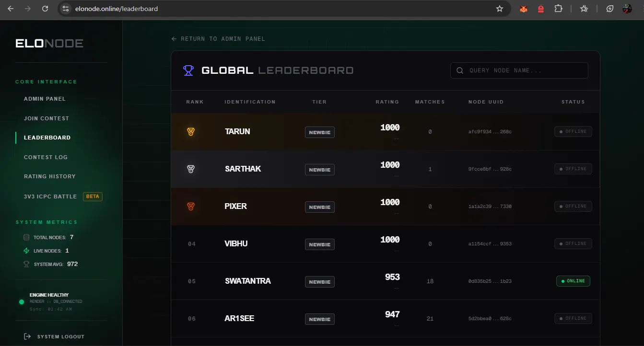644x346 pixels.
Task: Click the silver medal icon for SARTHAK
Action: pyautogui.click(x=191, y=169)
